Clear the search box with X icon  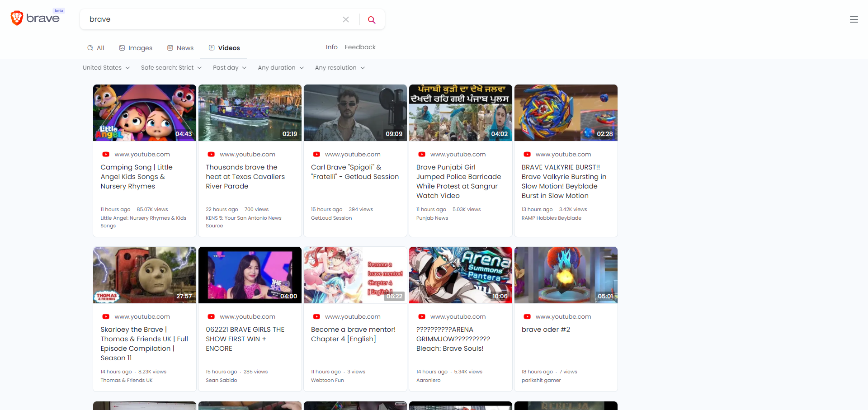click(x=346, y=19)
